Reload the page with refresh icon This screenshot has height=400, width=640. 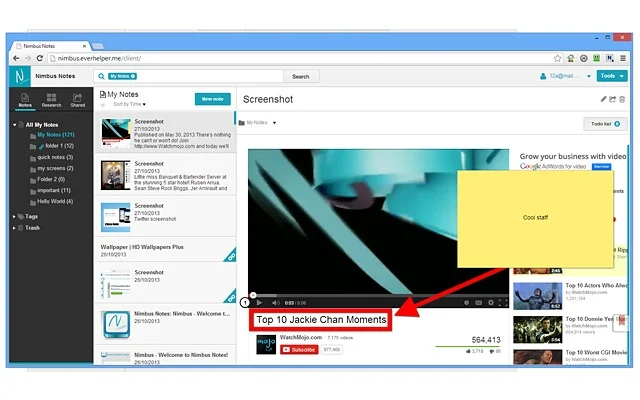click(x=40, y=58)
